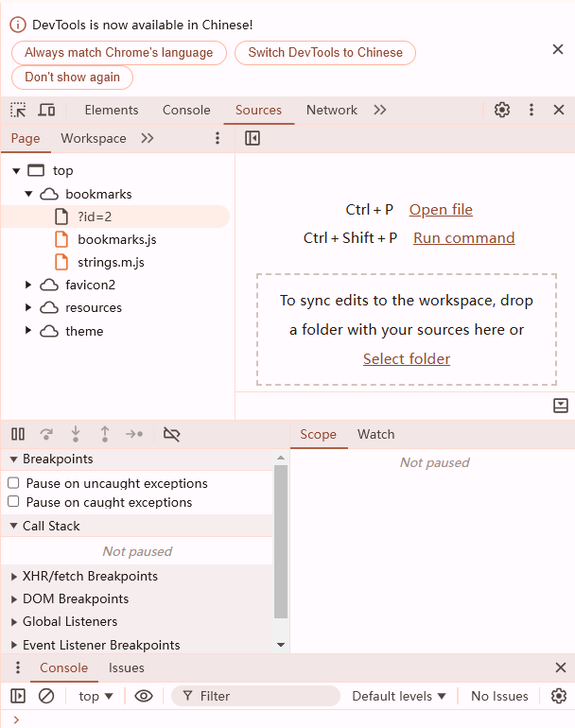
Task: Click the step icon with arrow and dot
Action: [134, 434]
